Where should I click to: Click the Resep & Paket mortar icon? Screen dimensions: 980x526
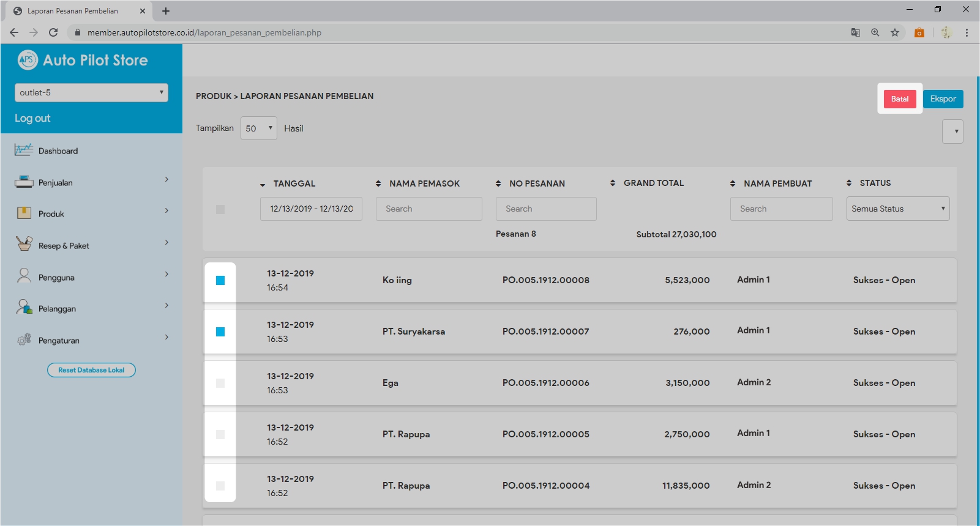[x=24, y=244]
